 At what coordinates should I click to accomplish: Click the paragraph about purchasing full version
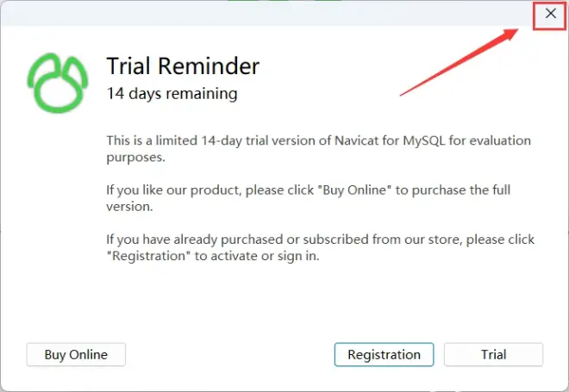[309, 198]
